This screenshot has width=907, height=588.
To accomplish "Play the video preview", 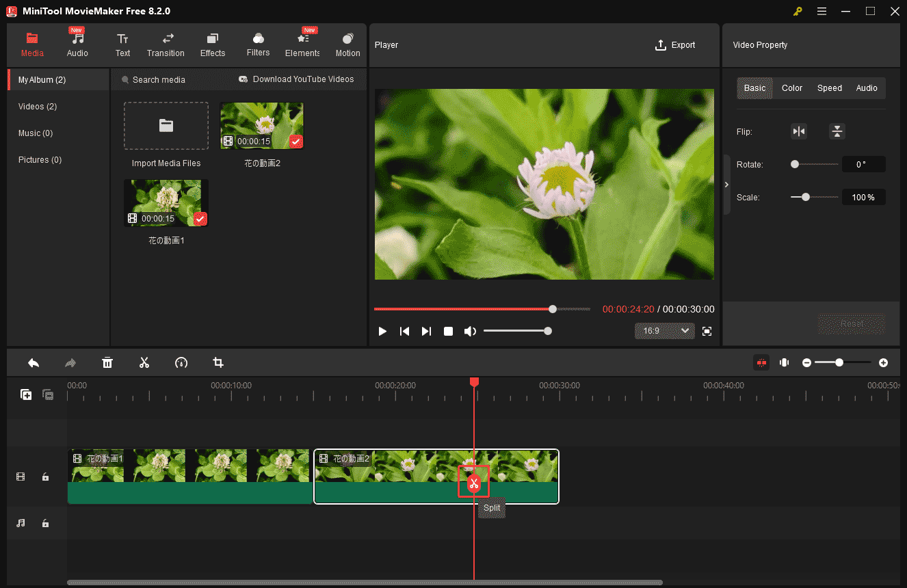I will coord(382,331).
